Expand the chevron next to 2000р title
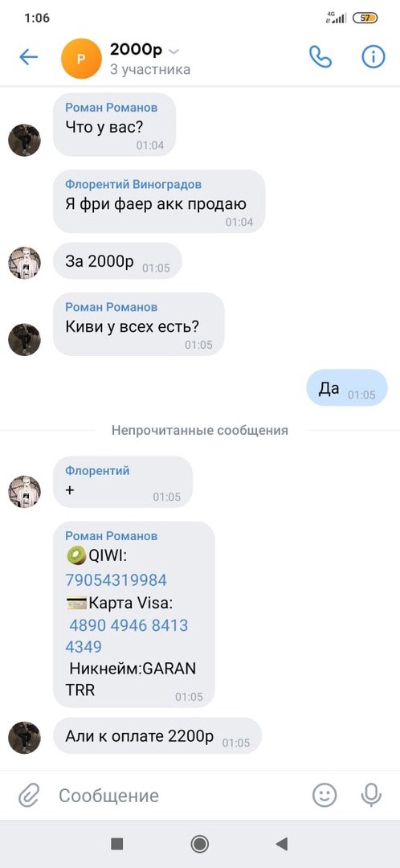This screenshot has height=868, width=400. coord(173,52)
